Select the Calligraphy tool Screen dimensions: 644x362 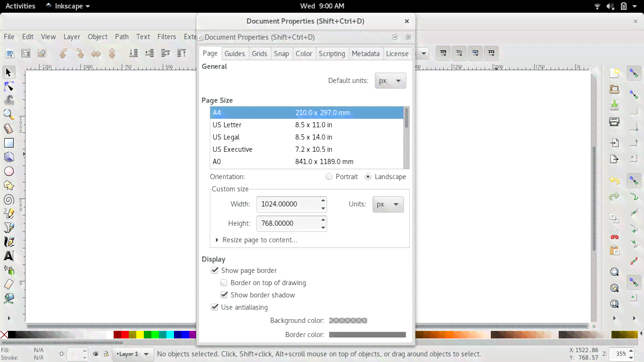click(9, 242)
